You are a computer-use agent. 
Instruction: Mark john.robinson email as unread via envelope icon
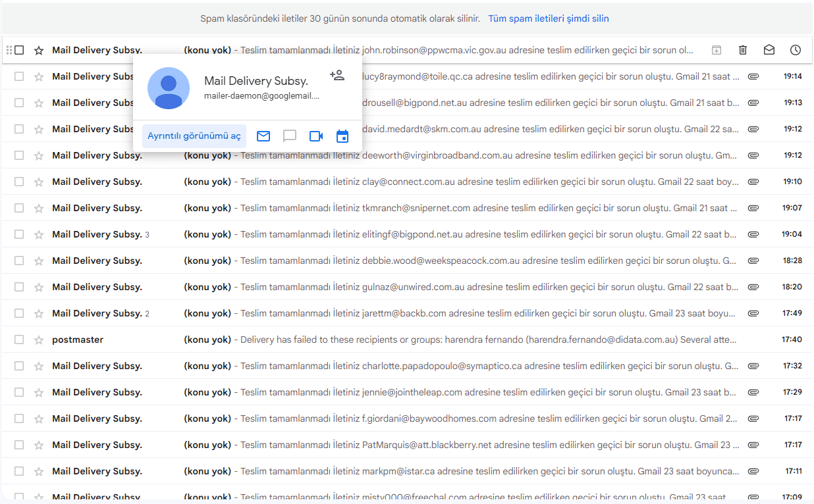pos(769,50)
